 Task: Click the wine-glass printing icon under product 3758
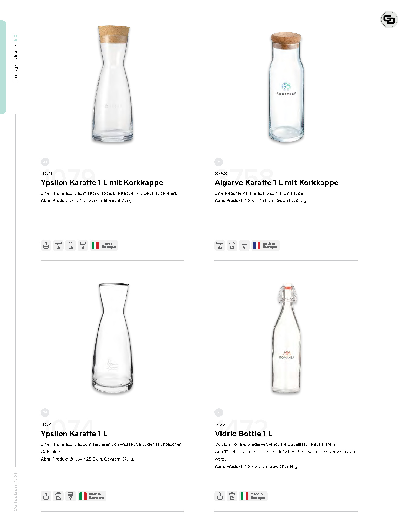pyautogui.click(x=244, y=245)
